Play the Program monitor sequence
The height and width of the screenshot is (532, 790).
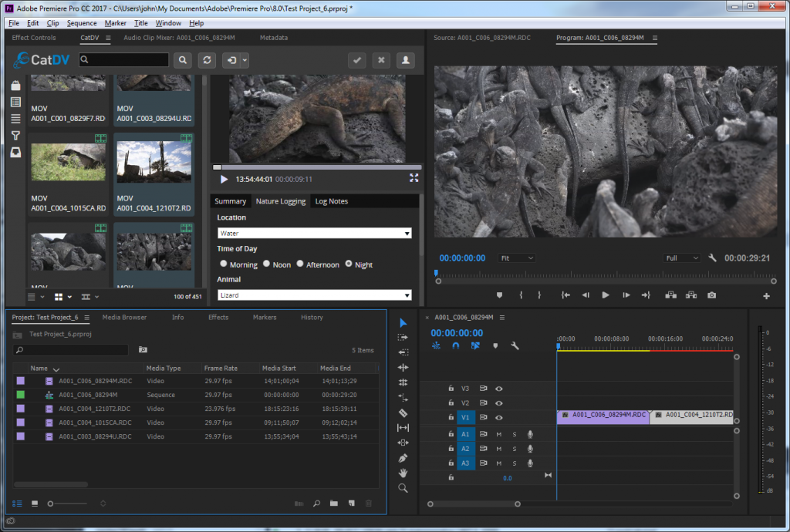pyautogui.click(x=606, y=295)
